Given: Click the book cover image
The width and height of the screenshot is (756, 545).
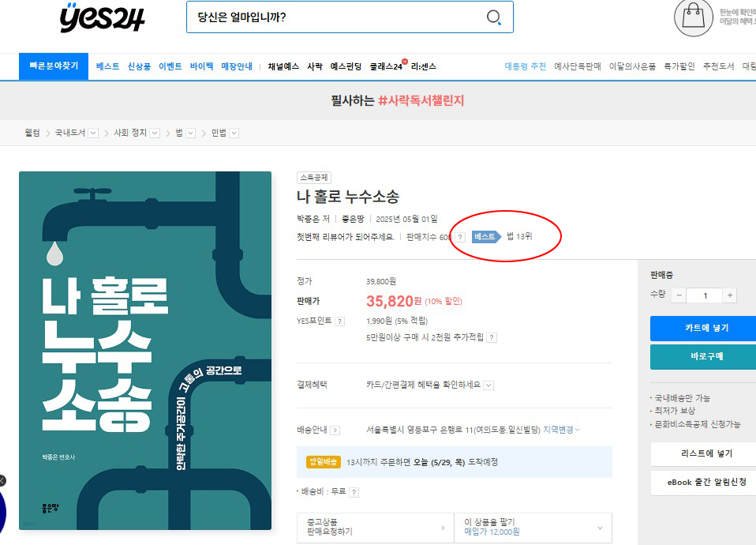Looking at the screenshot, I should point(145,351).
